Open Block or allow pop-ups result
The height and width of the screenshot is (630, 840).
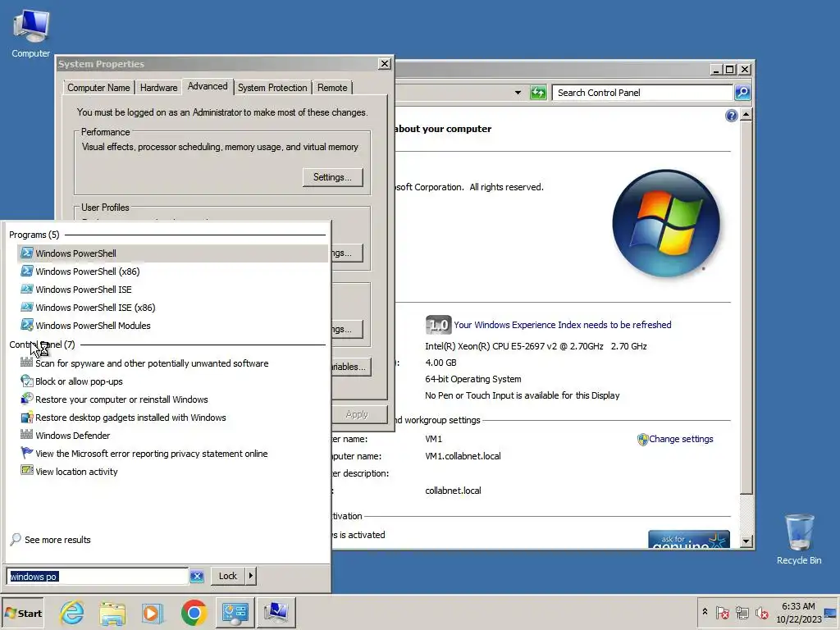(x=172, y=381)
